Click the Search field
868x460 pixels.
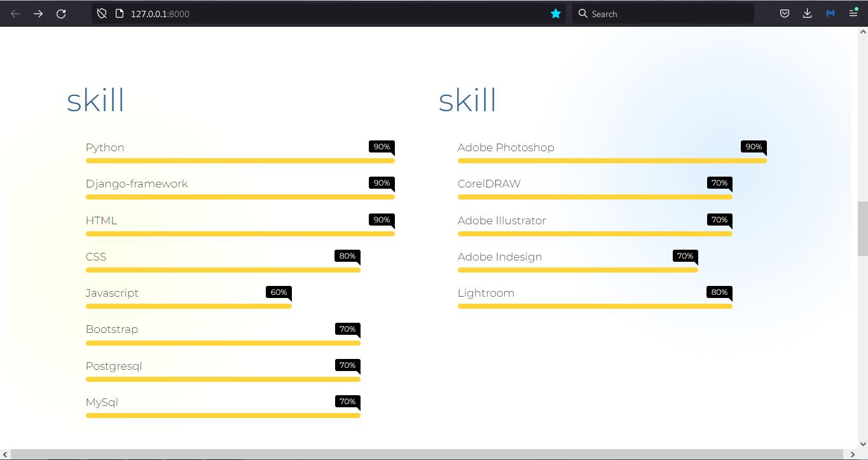(x=636, y=13)
